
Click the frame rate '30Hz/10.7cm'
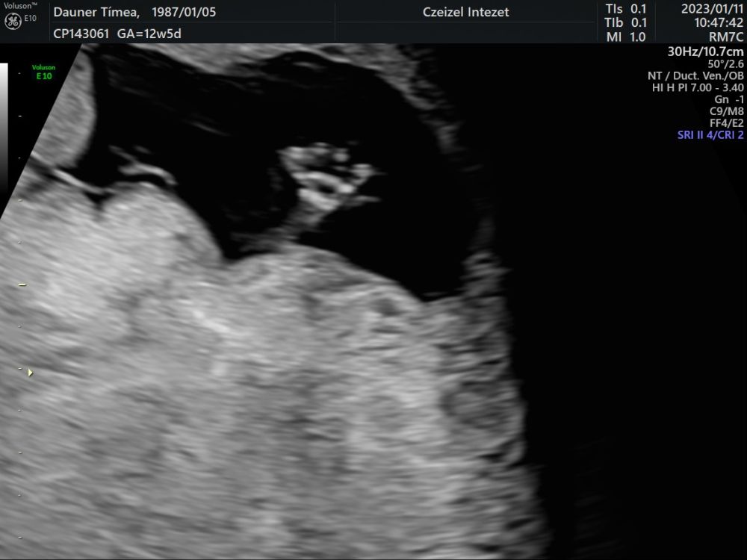(706, 52)
